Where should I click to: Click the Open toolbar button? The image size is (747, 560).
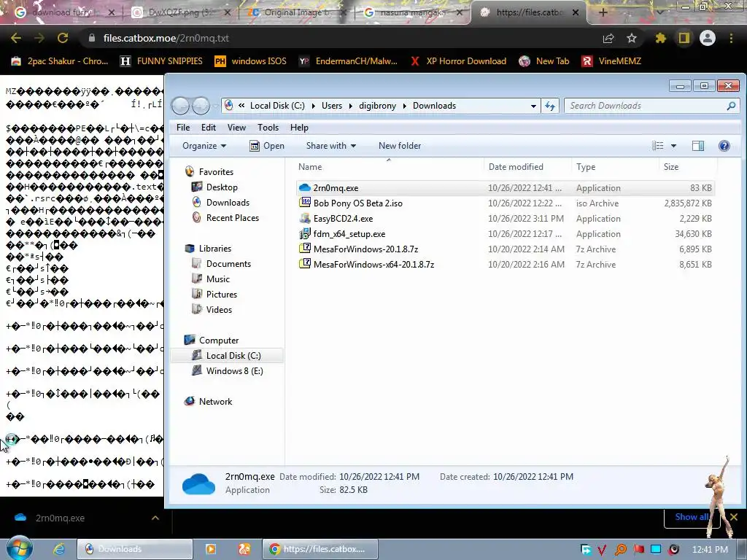point(267,146)
